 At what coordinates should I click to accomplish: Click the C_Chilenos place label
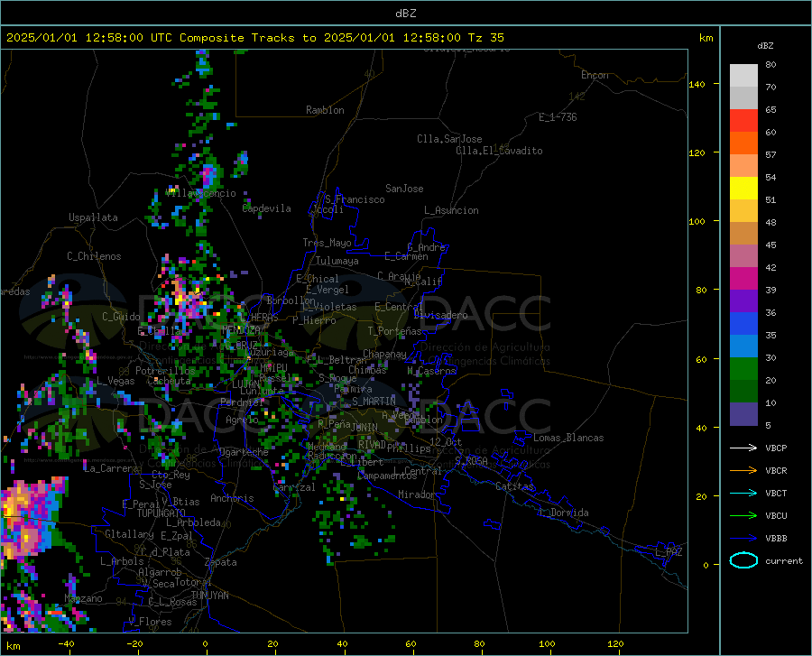pos(94,256)
